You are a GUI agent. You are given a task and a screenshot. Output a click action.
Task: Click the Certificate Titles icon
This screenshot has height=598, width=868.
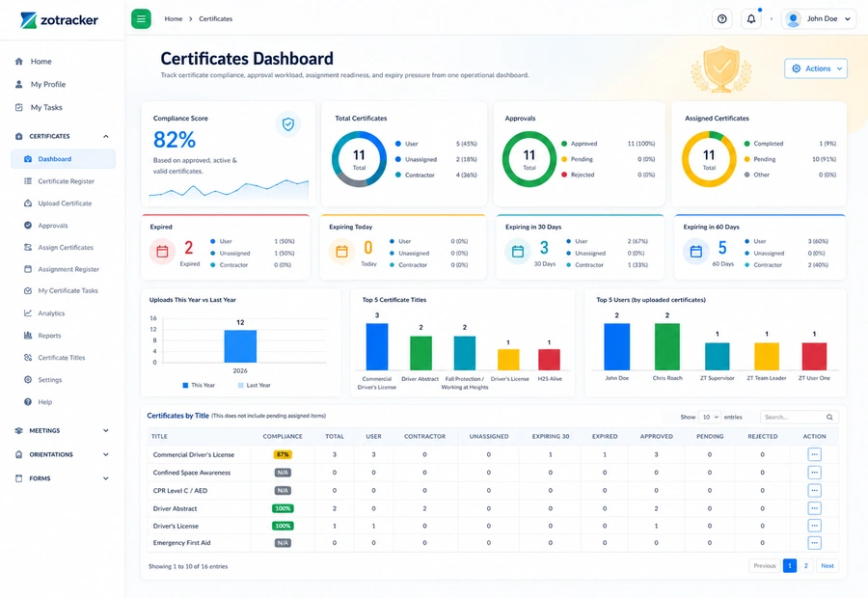click(x=28, y=358)
